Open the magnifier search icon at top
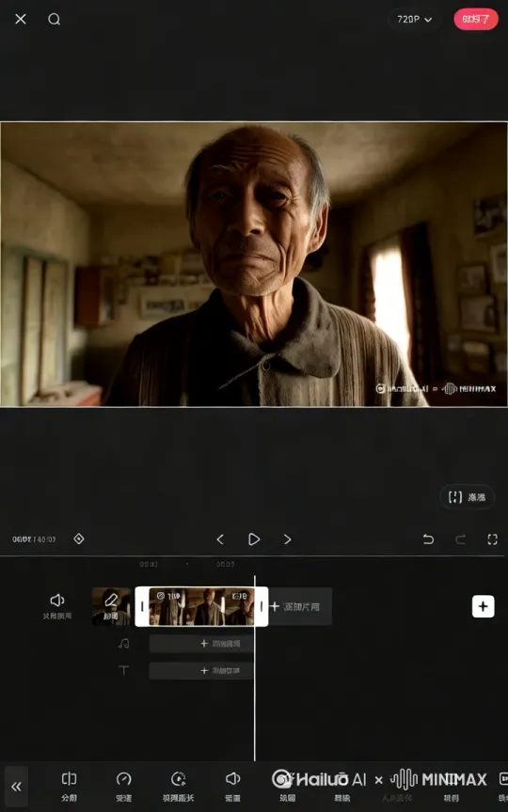This screenshot has height=812, width=508. click(54, 19)
